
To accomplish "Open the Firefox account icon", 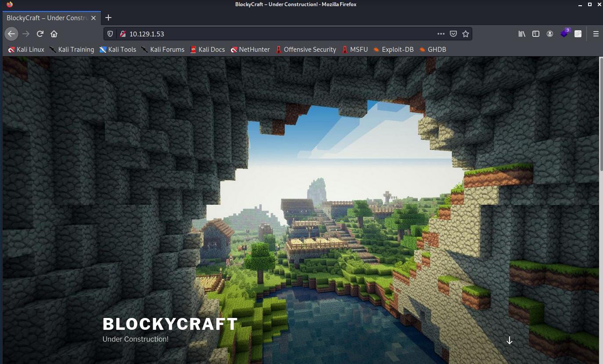I will [550, 34].
